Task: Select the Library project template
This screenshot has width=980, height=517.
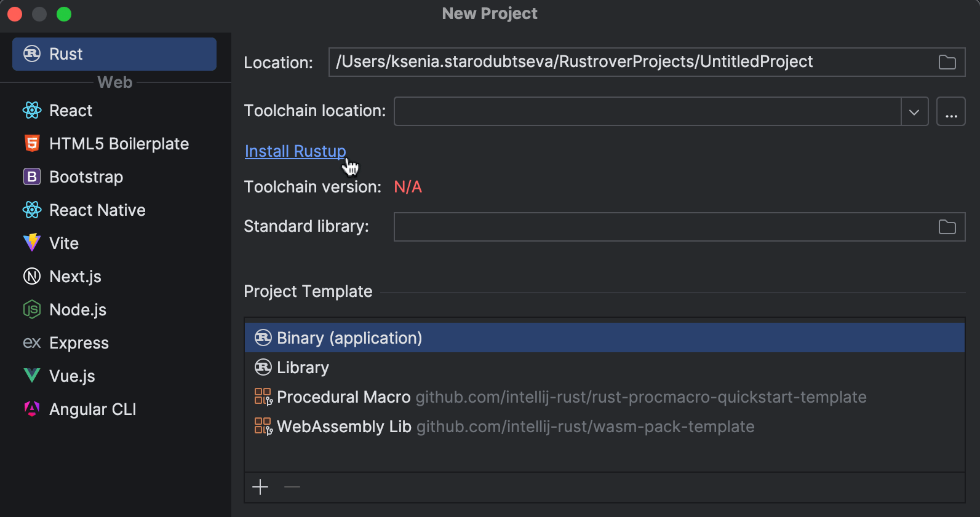Action: [x=303, y=368]
